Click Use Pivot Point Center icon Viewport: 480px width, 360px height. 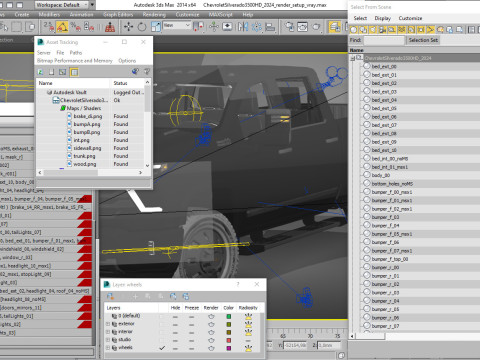point(199,27)
